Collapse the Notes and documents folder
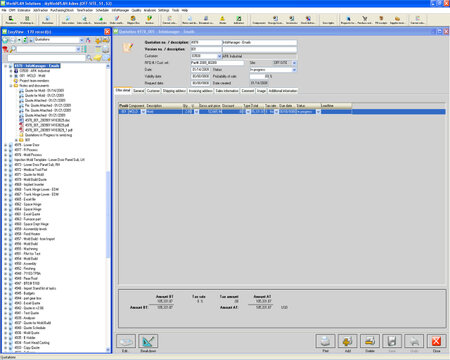The height and width of the screenshot is (360, 450). coord(11,86)
